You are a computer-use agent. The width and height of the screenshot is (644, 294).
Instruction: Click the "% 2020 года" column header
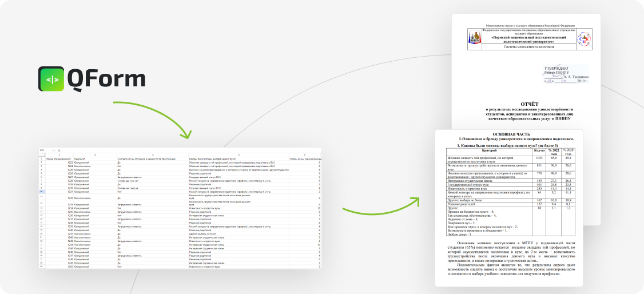click(x=568, y=152)
